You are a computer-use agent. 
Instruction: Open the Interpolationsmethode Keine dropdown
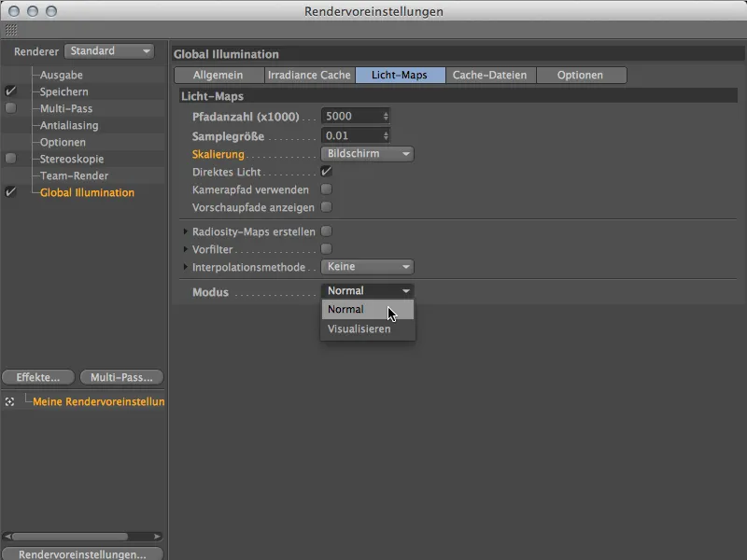point(367,267)
